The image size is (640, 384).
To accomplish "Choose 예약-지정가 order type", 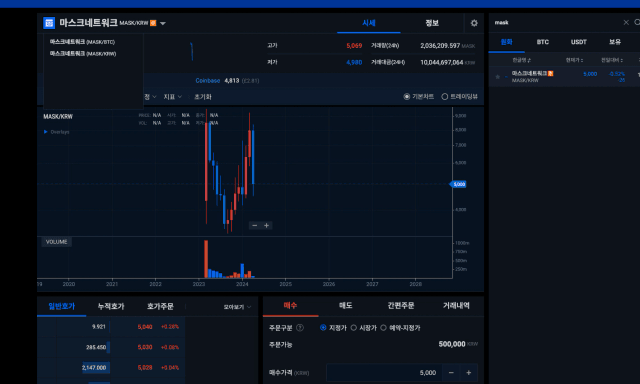I will pyautogui.click(x=383, y=328).
